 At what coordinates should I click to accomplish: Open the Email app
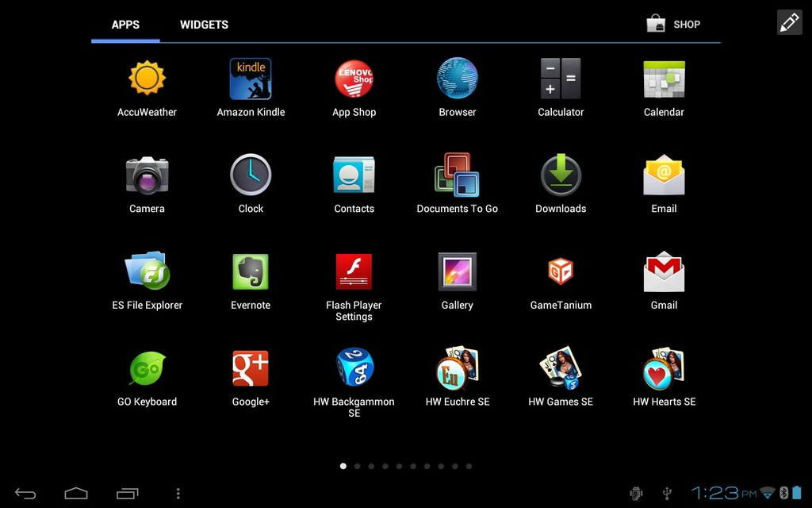(x=664, y=175)
